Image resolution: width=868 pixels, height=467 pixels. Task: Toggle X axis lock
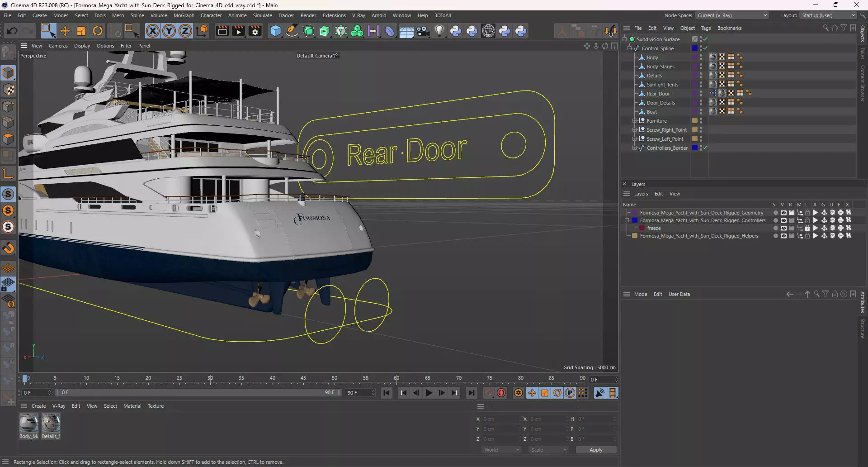coord(153,31)
